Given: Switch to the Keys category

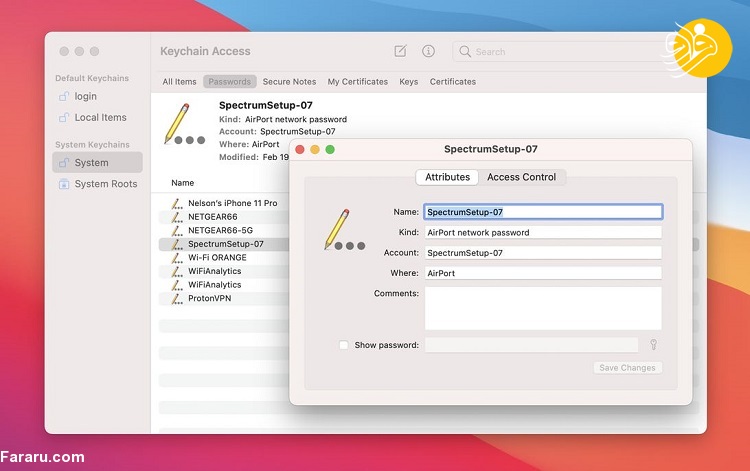Looking at the screenshot, I should click(x=408, y=82).
